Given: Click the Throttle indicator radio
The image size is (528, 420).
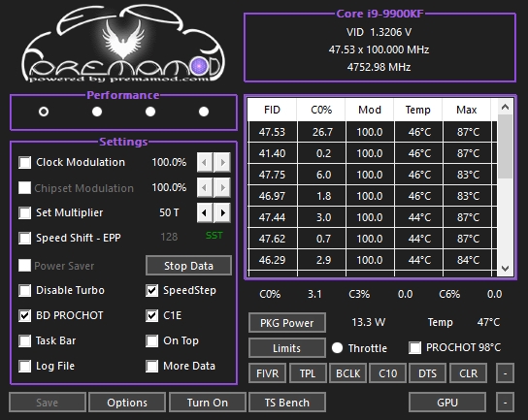Looking at the screenshot, I should (337, 347).
